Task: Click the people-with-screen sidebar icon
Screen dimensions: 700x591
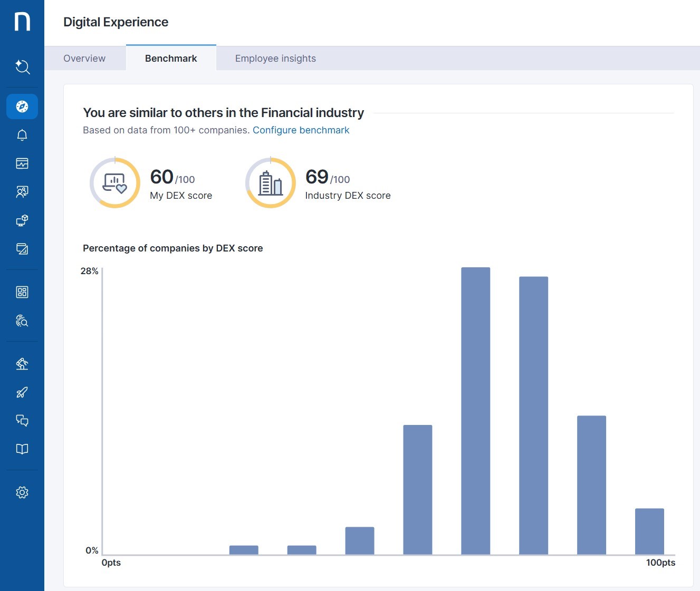Action: point(22,192)
